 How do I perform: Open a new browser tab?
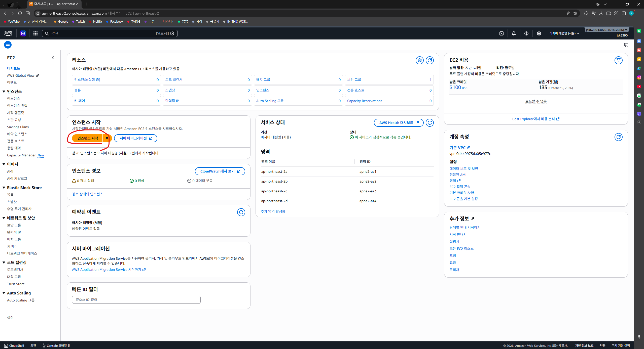pyautogui.click(x=87, y=4)
